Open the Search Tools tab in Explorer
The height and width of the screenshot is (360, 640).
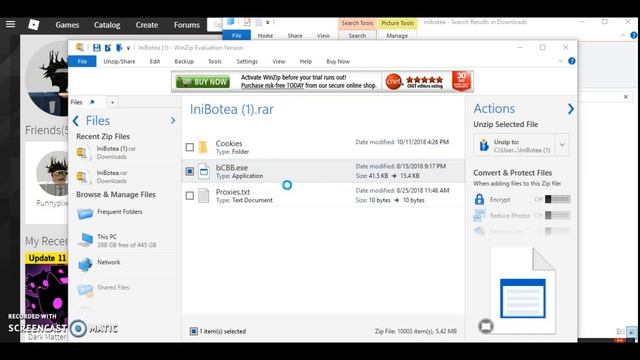tap(357, 23)
